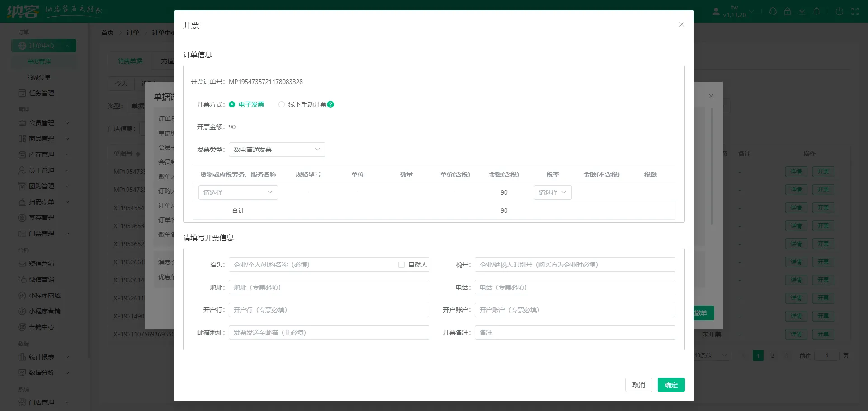868x411 pixels.
Task: Click the 确定 confirm button
Action: [671, 385]
